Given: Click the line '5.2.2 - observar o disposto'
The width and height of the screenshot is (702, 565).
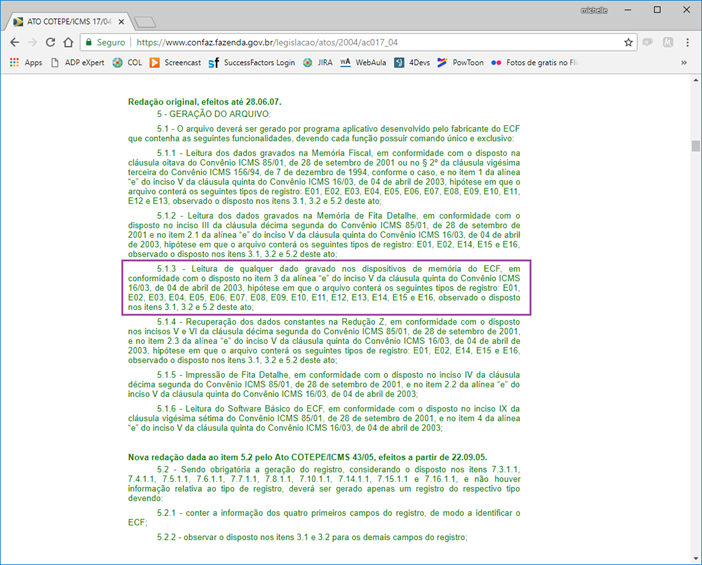Looking at the screenshot, I should tap(312, 537).
